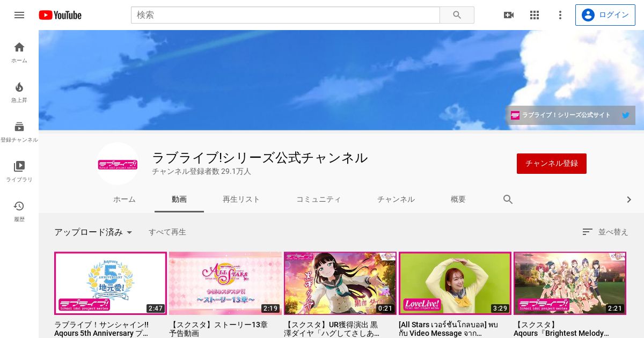Open 急上昇 trending in sidebar

(x=19, y=92)
